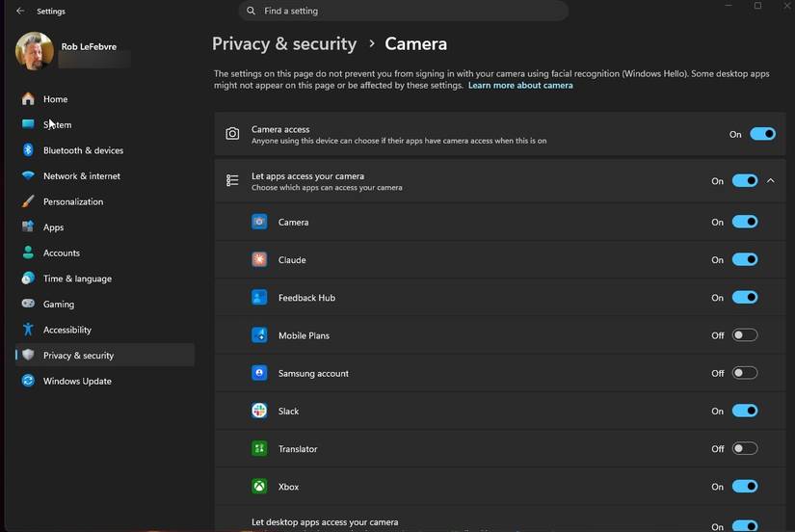Click the Translator app icon

coord(259,448)
